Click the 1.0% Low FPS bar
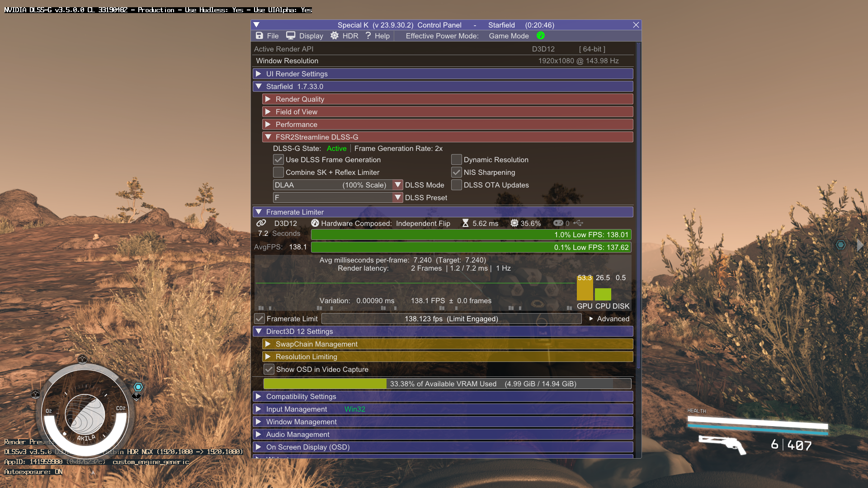The image size is (868, 488). coord(471,235)
